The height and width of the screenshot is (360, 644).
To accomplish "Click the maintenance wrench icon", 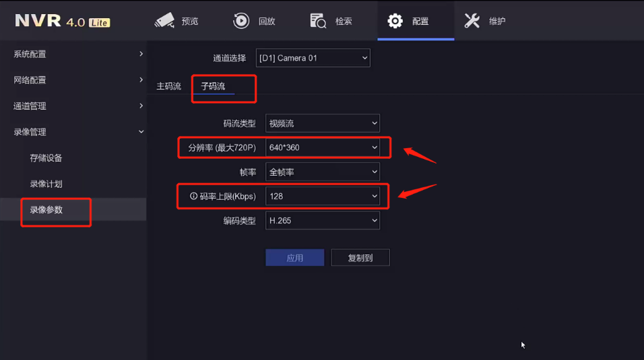I will pyautogui.click(x=472, y=21).
